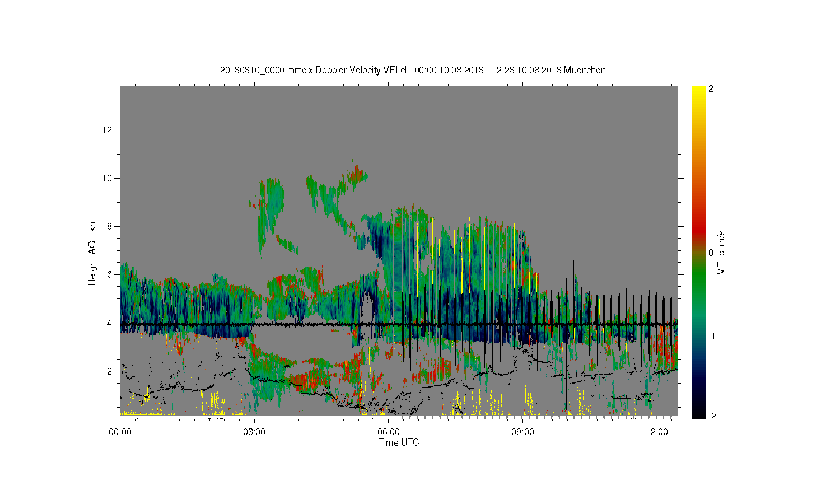Click the 'Height AGL km' y-axis label
The width and height of the screenshot is (840, 504).
coord(92,252)
